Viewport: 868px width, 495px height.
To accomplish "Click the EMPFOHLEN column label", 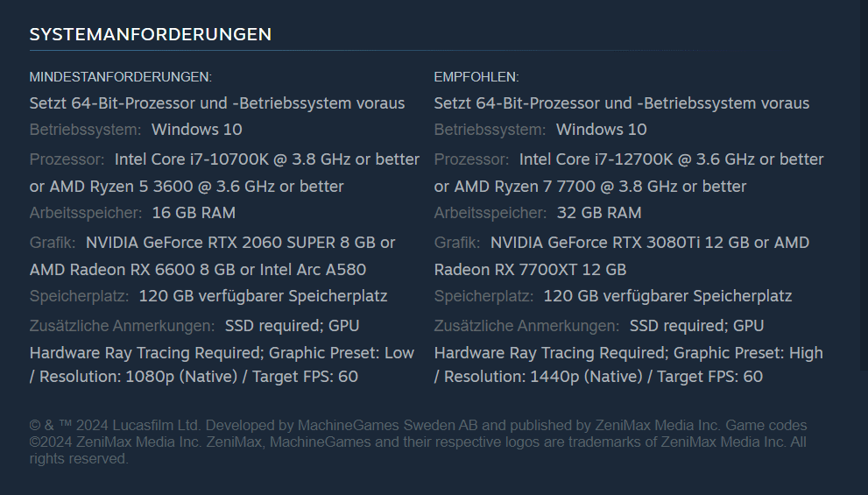I will coord(476,77).
